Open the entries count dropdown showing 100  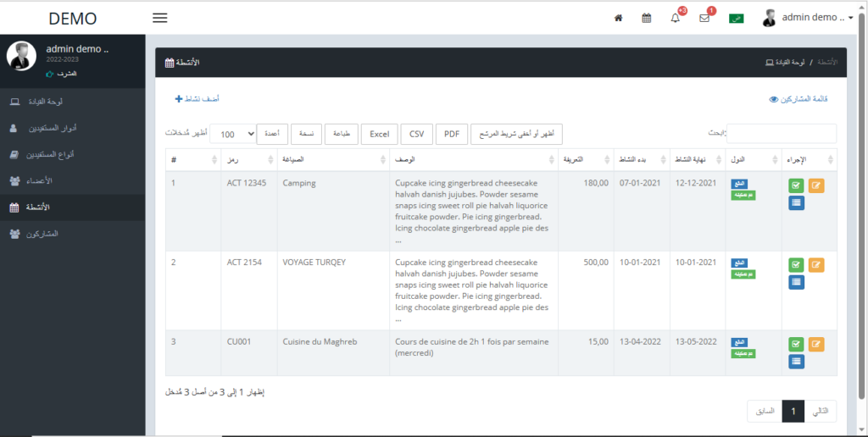coord(233,134)
